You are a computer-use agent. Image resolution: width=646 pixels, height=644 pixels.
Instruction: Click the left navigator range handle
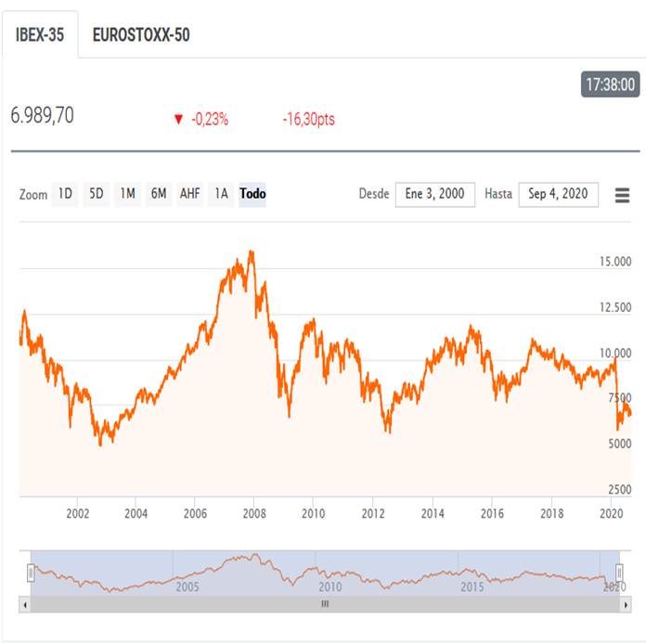coord(31,573)
